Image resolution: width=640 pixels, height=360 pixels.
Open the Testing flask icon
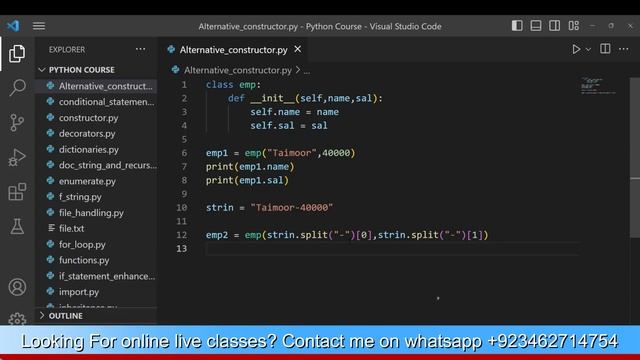(x=17, y=226)
